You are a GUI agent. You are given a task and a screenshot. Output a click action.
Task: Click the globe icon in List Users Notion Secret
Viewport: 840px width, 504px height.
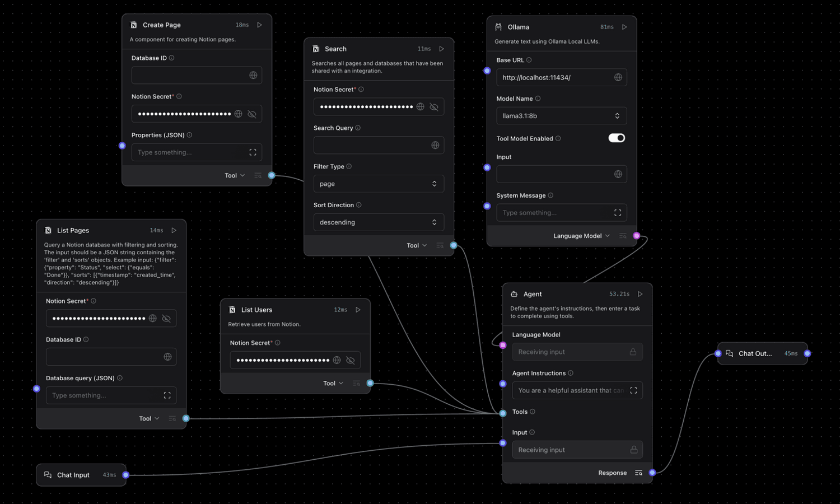[337, 360]
